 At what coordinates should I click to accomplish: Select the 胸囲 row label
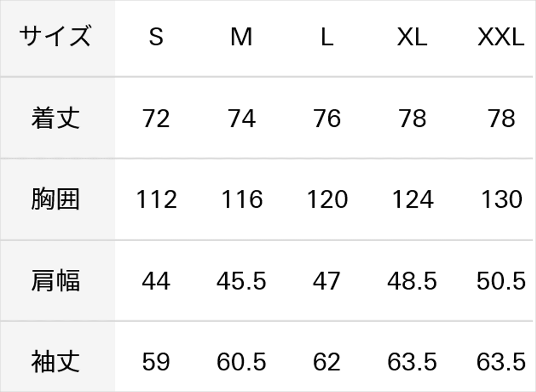coord(56,199)
